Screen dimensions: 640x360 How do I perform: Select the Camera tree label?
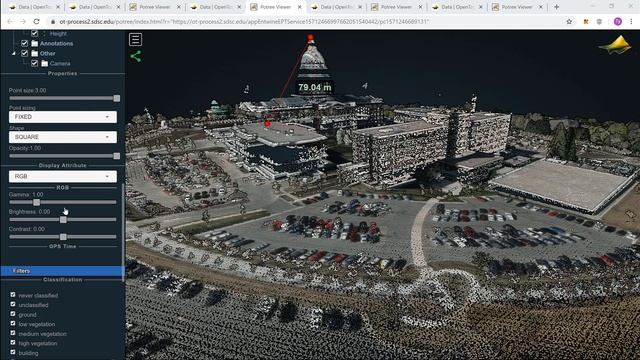point(60,64)
